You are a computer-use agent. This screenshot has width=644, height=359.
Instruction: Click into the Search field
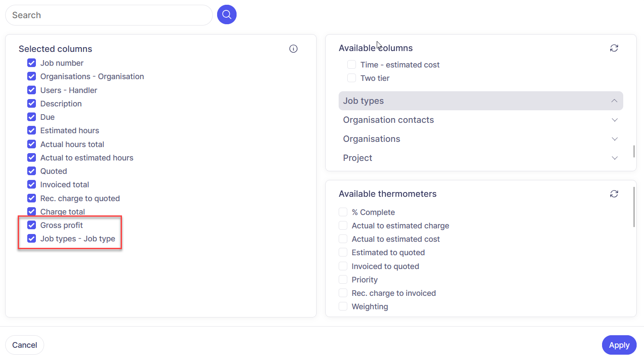click(108, 15)
